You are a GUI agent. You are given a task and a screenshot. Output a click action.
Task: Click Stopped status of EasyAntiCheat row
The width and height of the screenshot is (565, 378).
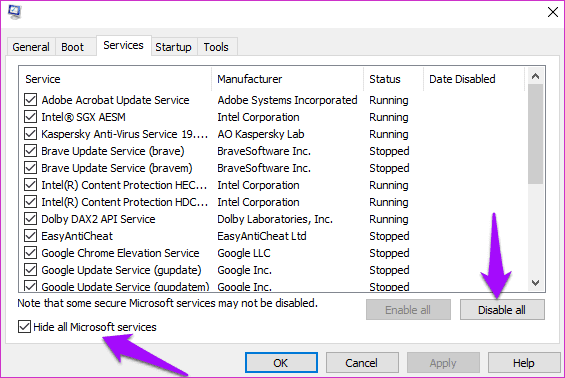pyautogui.click(x=389, y=236)
